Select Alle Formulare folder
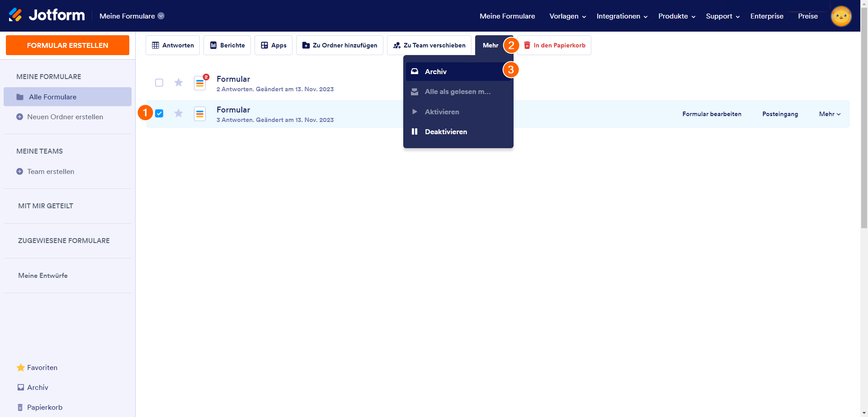Image resolution: width=868 pixels, height=417 pixels. [67, 97]
